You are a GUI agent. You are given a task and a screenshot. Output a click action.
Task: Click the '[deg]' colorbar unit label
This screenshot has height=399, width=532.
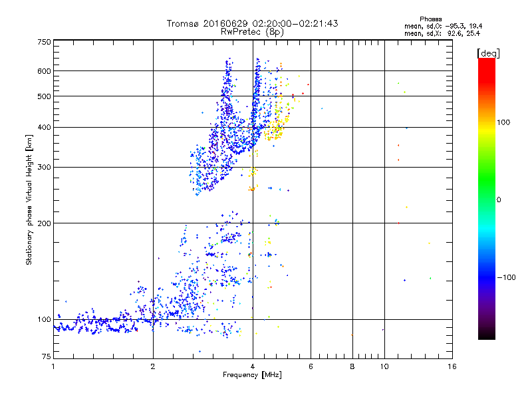[x=488, y=53]
